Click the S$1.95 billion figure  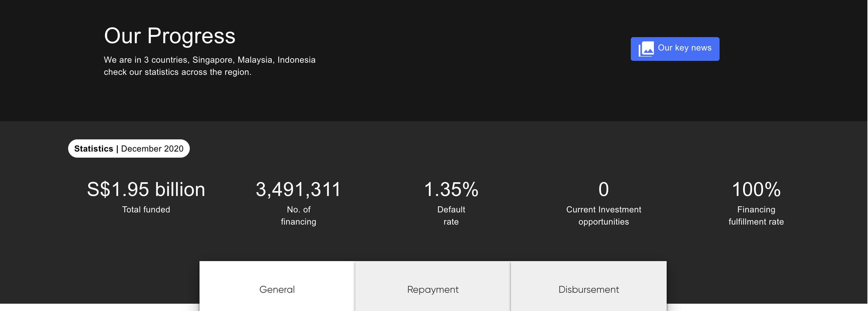tap(146, 189)
